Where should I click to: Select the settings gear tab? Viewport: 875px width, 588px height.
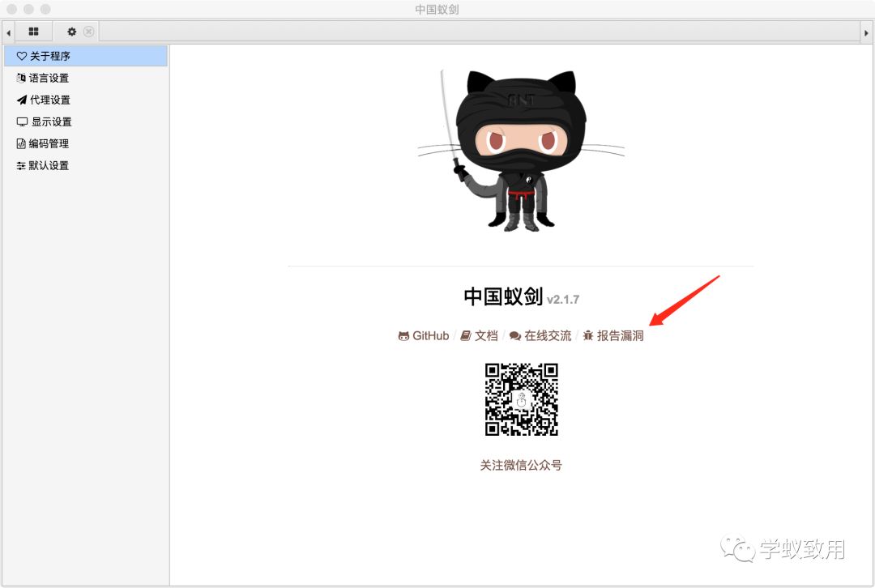71,32
